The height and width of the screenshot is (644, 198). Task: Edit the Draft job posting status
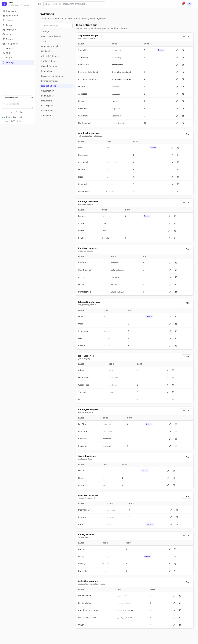pos(170,316)
